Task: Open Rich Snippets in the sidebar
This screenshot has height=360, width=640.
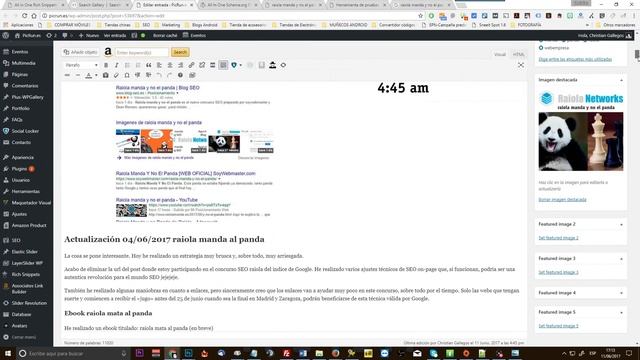Action: tap(27, 274)
